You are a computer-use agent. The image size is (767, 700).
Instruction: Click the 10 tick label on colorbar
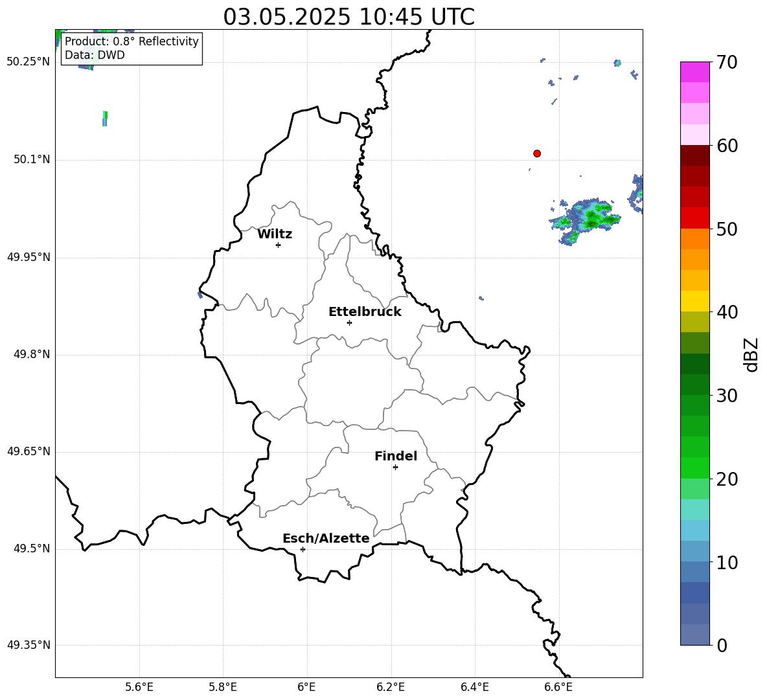pyautogui.click(x=727, y=563)
